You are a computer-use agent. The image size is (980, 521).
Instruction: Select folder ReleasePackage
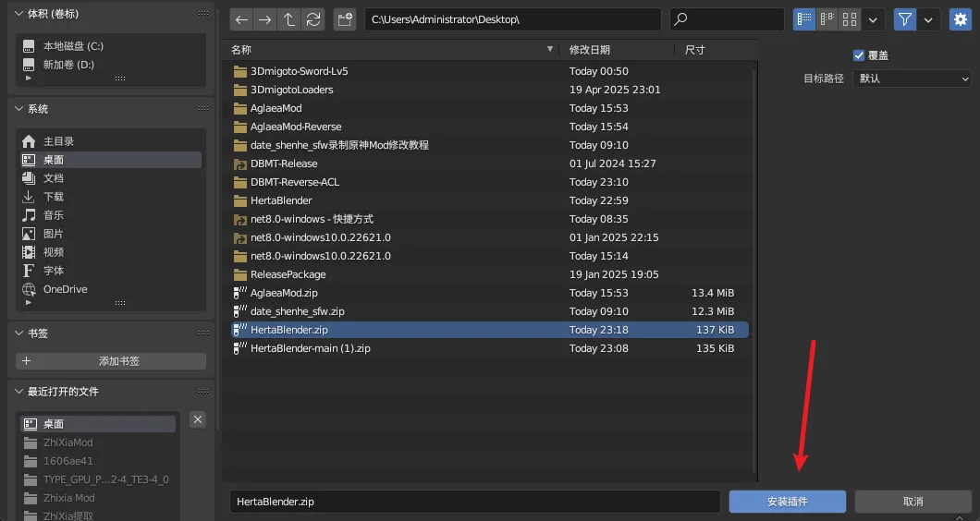[x=489, y=274]
